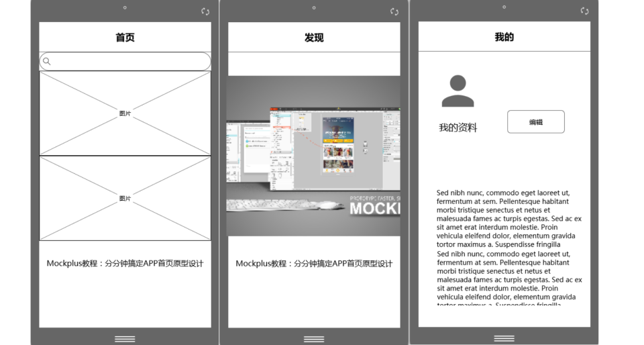
Task: Click the rotate icon on the 我的 device frame
Action: click(x=584, y=11)
